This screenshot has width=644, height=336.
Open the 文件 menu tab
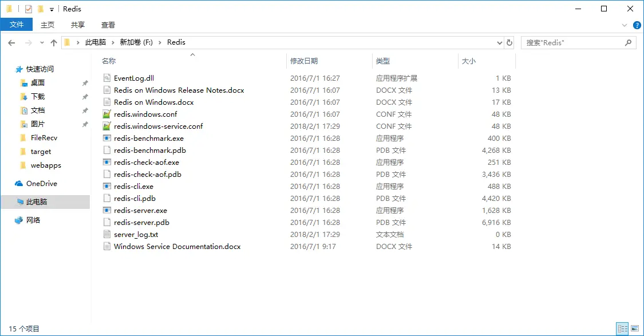point(17,25)
